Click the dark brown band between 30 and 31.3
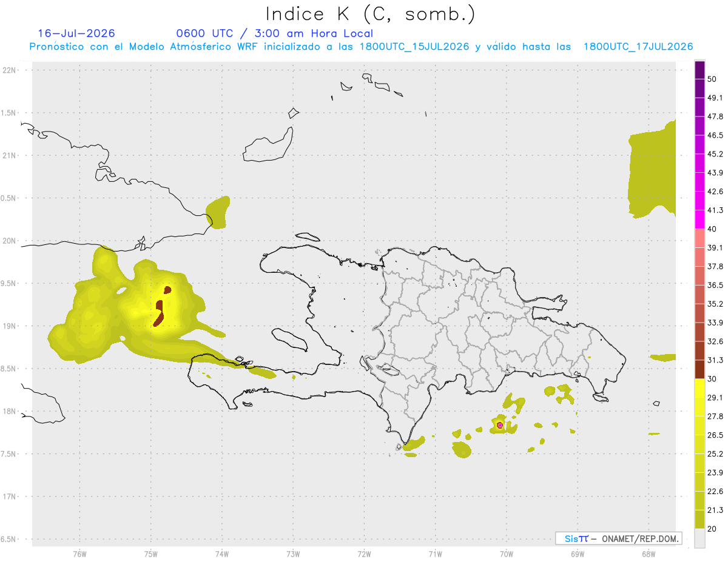The image size is (728, 562). click(699, 370)
